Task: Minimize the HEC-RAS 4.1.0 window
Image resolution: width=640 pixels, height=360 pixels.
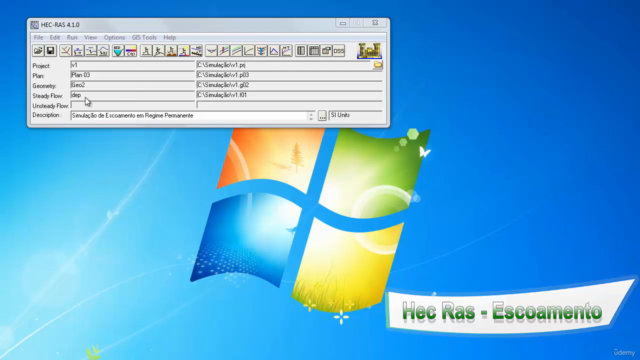Action: pos(342,23)
